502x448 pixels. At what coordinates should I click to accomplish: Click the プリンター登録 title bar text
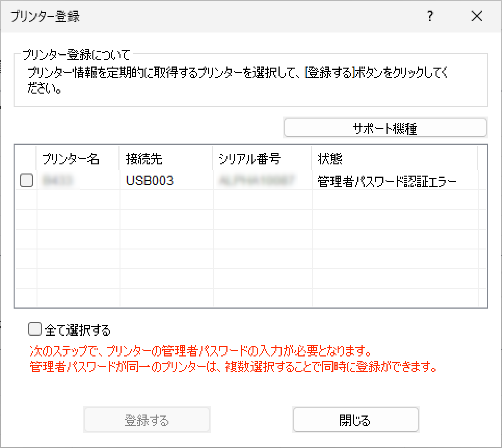tap(45, 16)
